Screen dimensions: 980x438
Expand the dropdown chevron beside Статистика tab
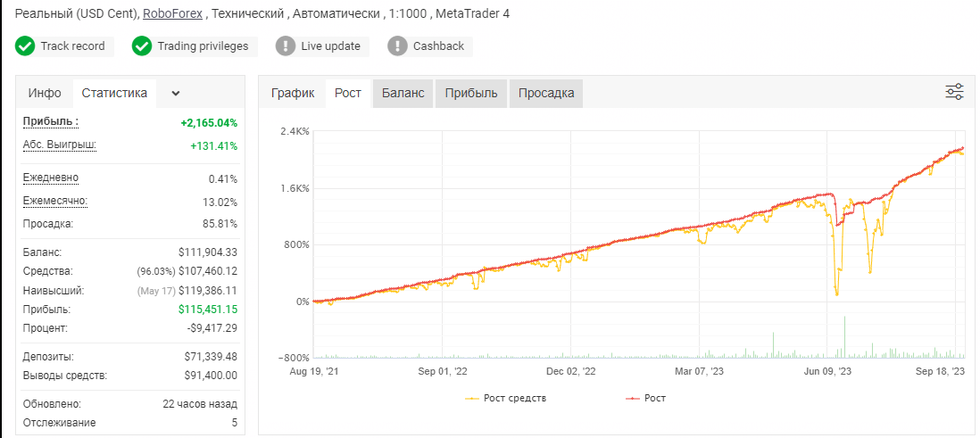(x=176, y=94)
